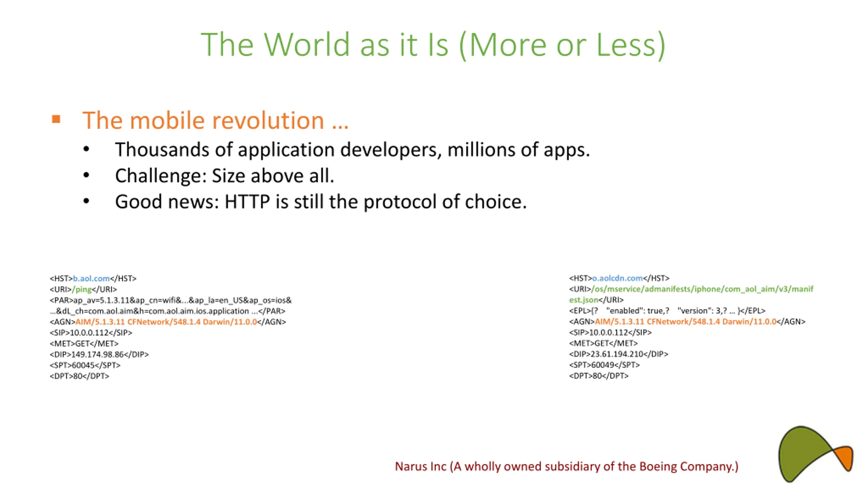Click the PAR line starting 'ap_av=5.1.3.11'

point(171,300)
